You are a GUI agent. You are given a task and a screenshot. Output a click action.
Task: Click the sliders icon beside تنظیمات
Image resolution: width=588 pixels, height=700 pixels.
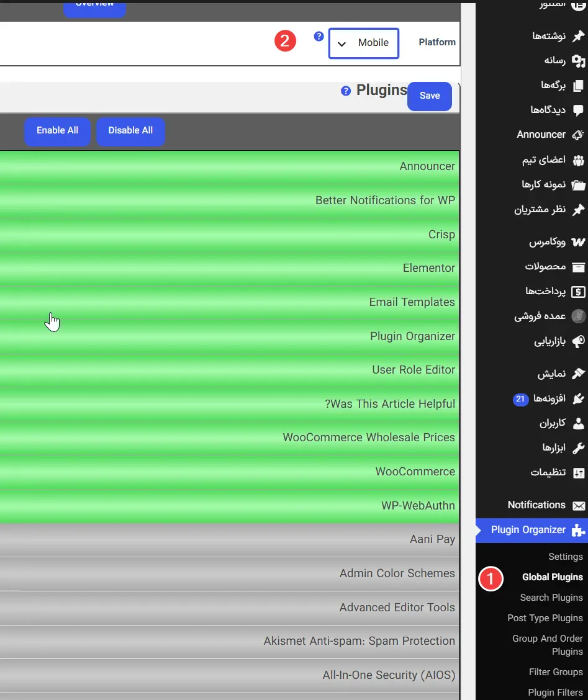click(x=578, y=473)
